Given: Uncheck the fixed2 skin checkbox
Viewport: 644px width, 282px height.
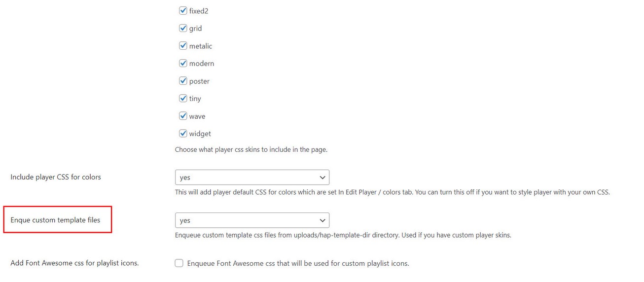Looking at the screenshot, I should click(x=183, y=11).
